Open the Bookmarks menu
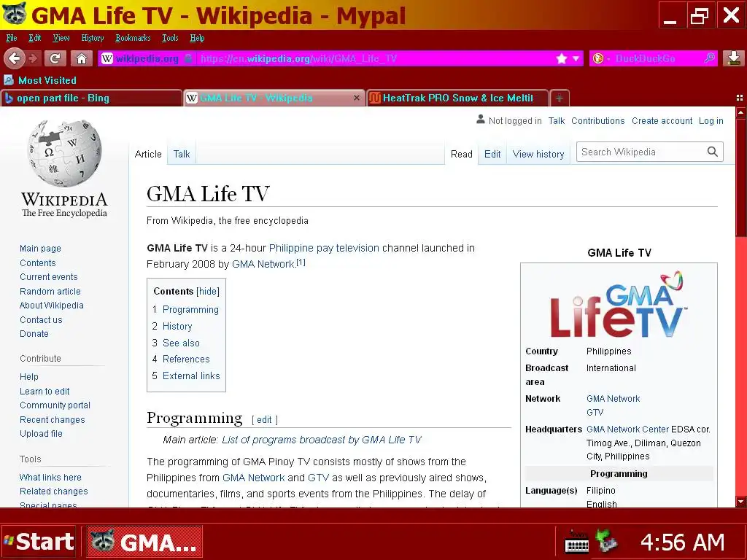The height and width of the screenshot is (560, 747). coord(133,38)
